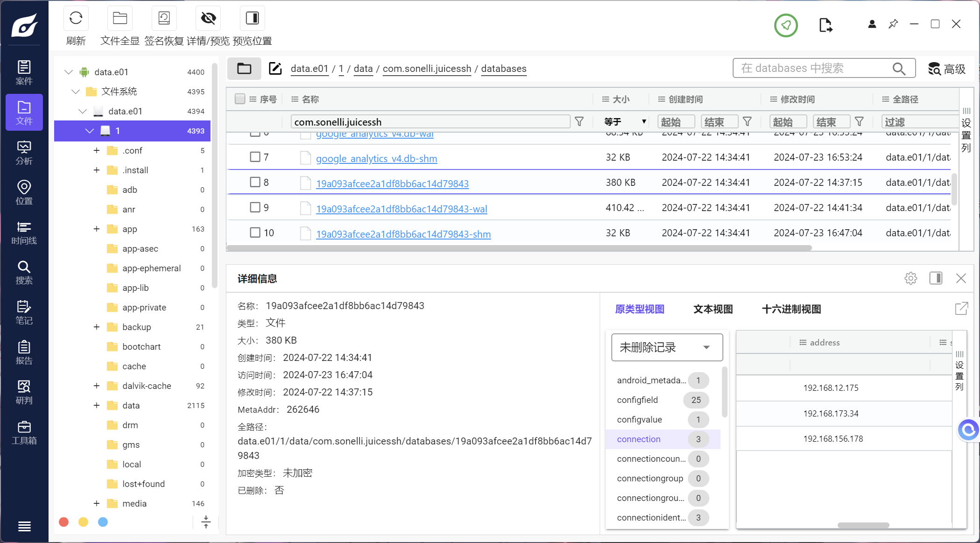The height and width of the screenshot is (543, 980).
Task: Click the name filter input field
Action: [430, 122]
